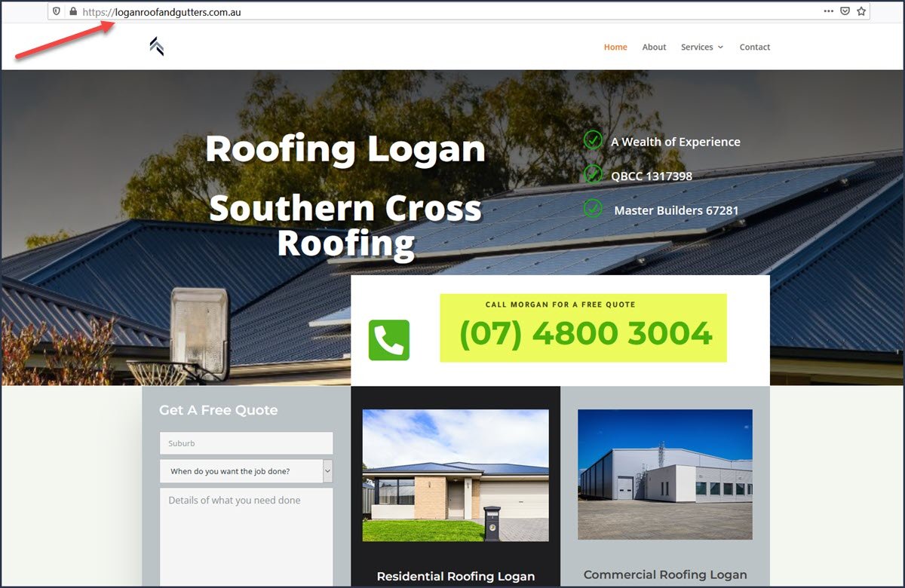Open the three-dots page actions menu

coord(829,11)
